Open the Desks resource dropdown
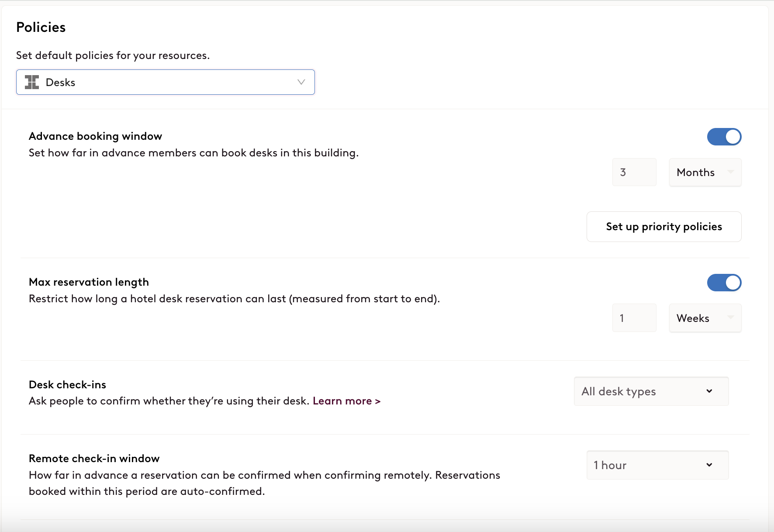 click(x=166, y=82)
